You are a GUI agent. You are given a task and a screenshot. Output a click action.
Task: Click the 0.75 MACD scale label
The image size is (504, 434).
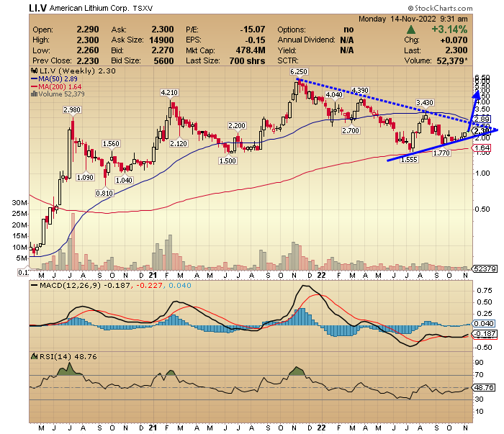click(485, 291)
